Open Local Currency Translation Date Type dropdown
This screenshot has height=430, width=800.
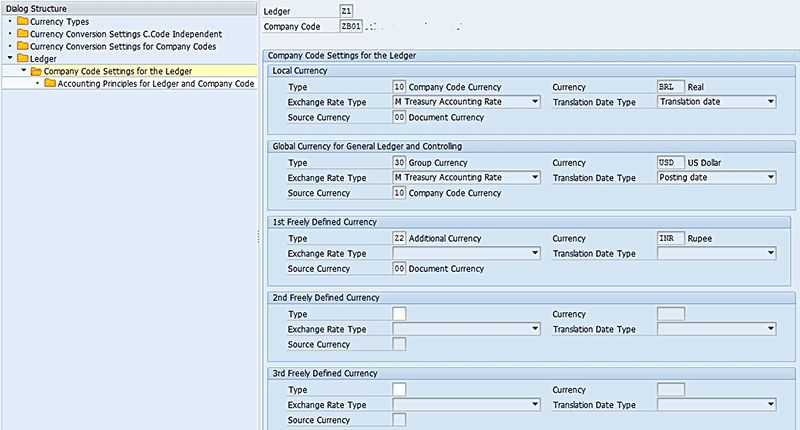(770, 102)
